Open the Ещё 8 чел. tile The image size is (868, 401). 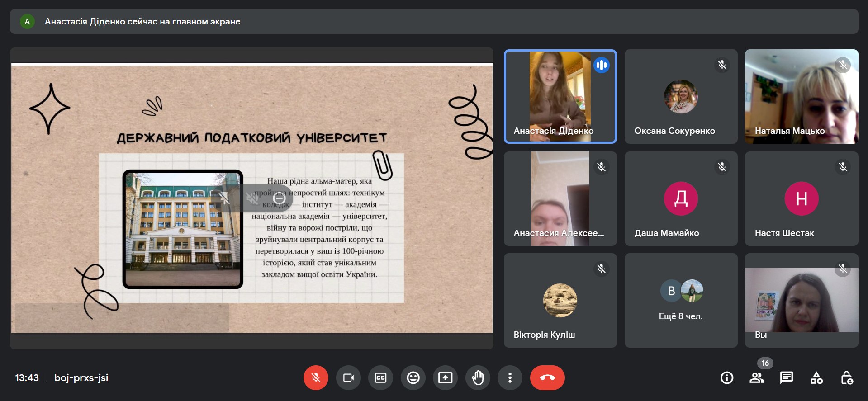click(x=681, y=300)
